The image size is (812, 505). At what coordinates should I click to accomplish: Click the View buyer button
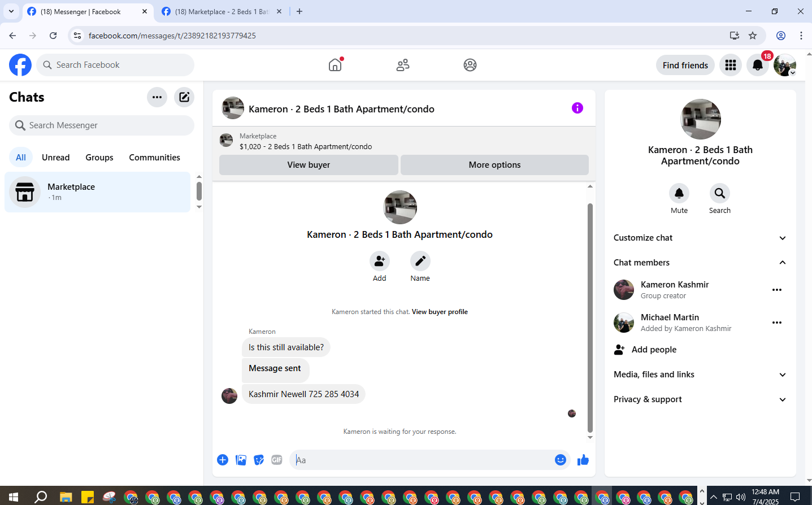click(309, 165)
